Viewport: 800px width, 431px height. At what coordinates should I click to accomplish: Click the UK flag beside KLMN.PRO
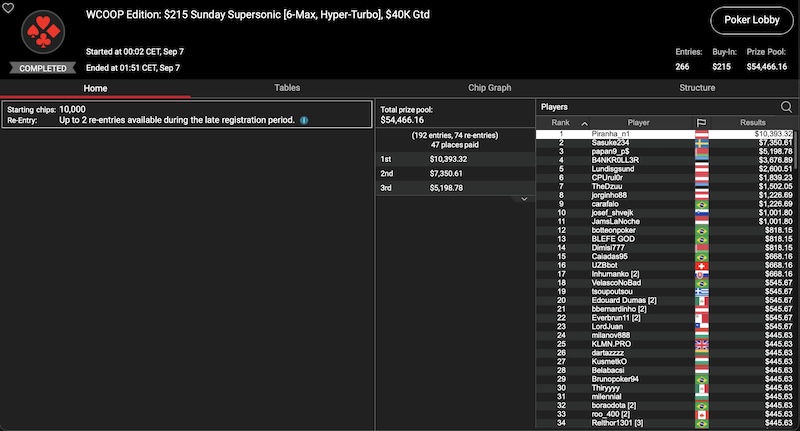click(x=702, y=344)
